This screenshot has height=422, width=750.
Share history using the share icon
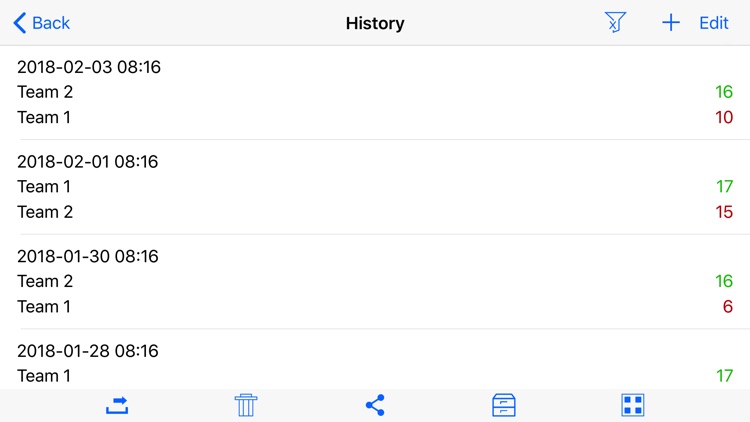point(375,405)
